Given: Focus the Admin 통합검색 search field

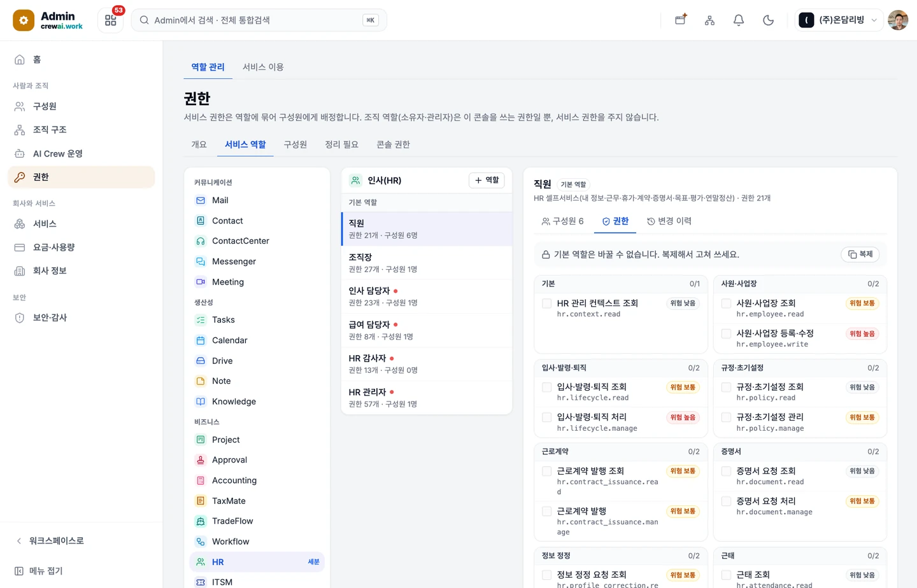Looking at the screenshot, I should pyautogui.click(x=259, y=20).
